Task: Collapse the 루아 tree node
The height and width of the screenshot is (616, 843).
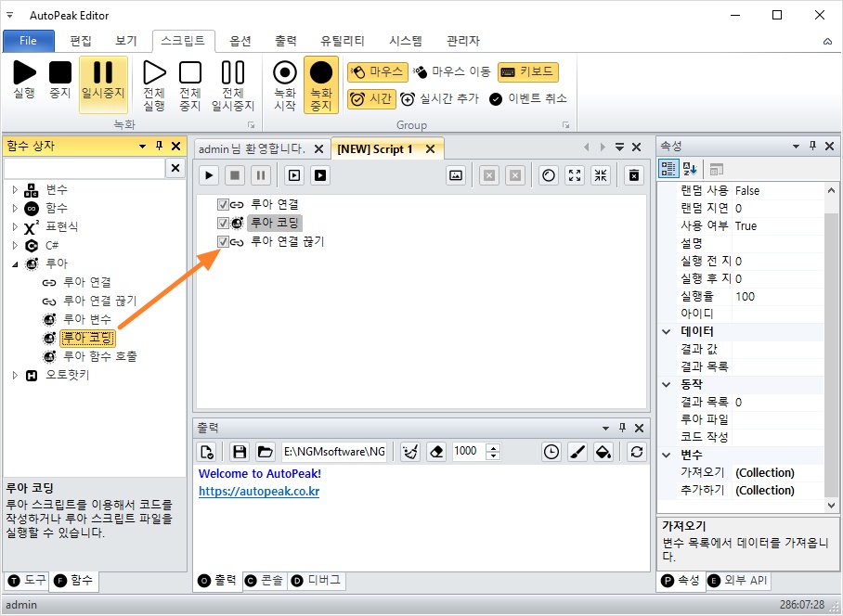Action: click(x=15, y=263)
